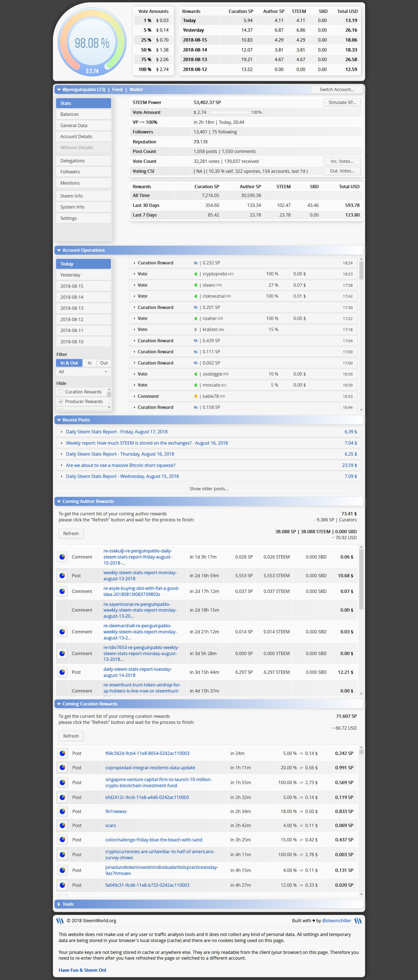
Task: Select the In filter option
Action: (89, 363)
